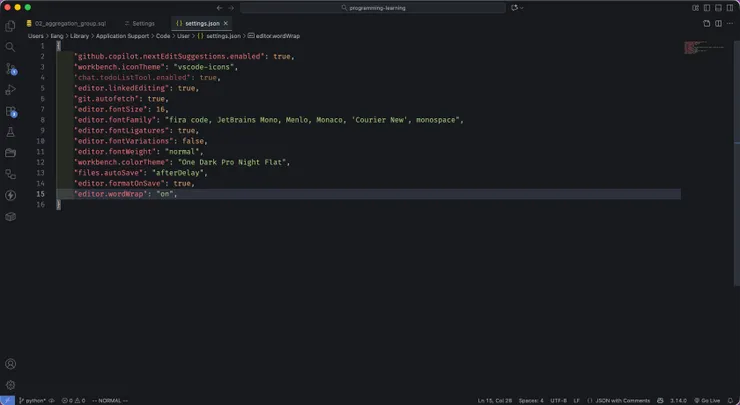This screenshot has height=405, width=740.
Task: Go forward with the right arrow
Action: 231,8
